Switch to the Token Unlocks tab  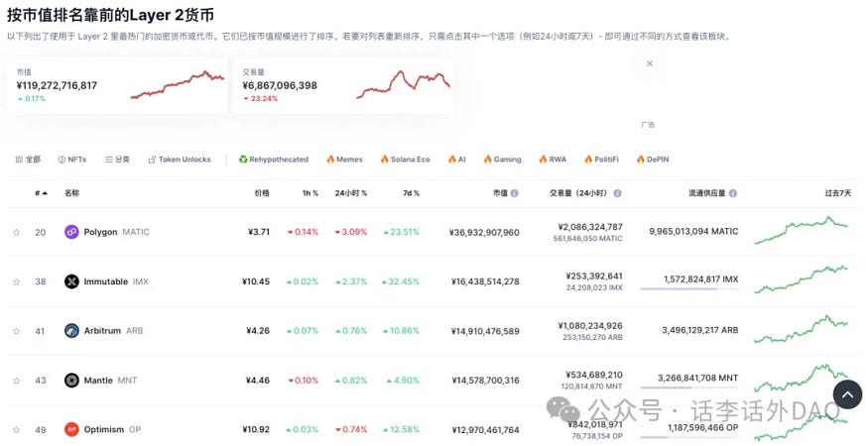[179, 160]
